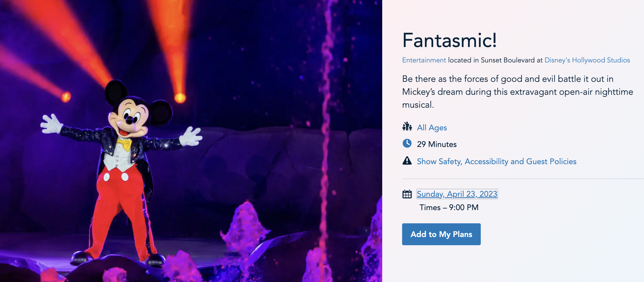Select the Times – 9:00 PM showtime
Image resolution: width=644 pixels, height=282 pixels.
449,207
